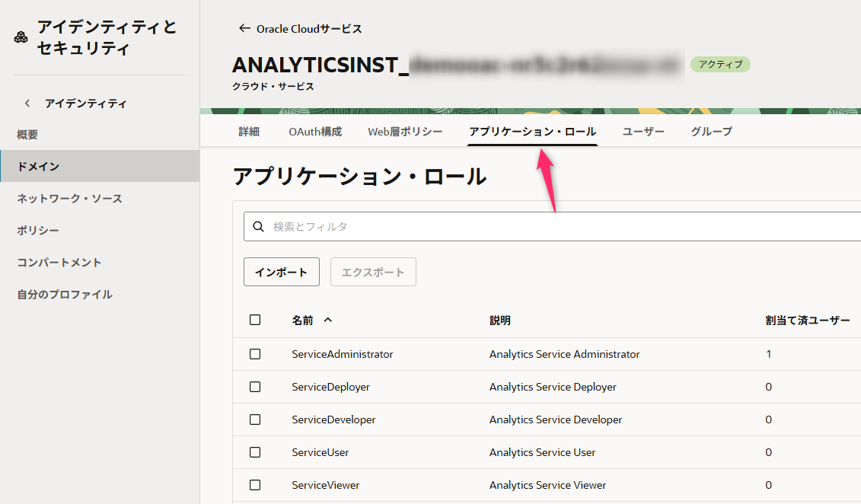Viewport: 861px width, 504px height.
Task: Check the ServiceUser row checkbox
Action: (255, 452)
